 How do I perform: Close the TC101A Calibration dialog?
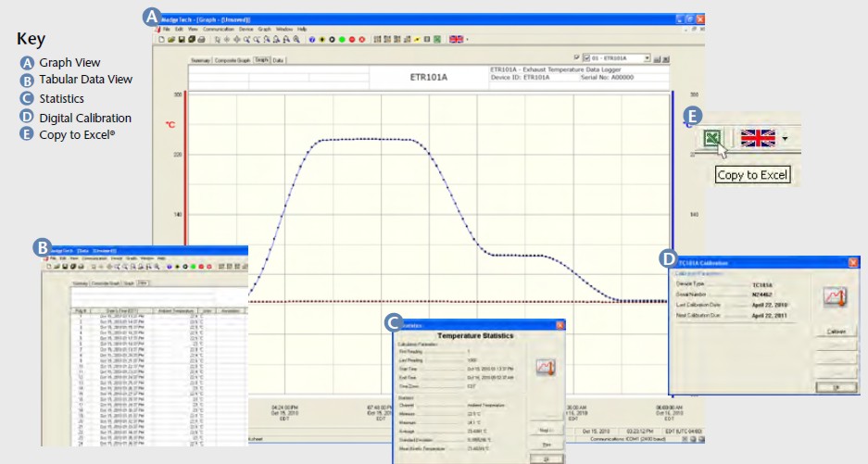[x=852, y=262]
